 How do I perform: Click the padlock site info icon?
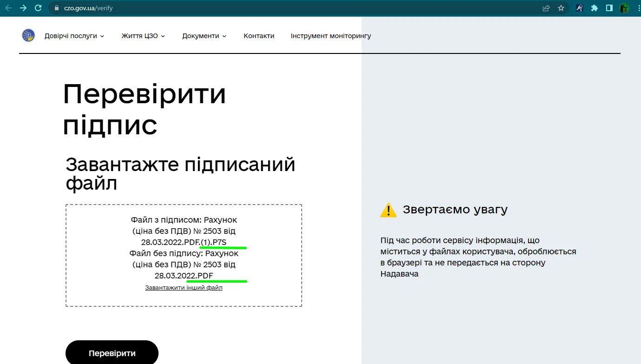[x=57, y=8]
